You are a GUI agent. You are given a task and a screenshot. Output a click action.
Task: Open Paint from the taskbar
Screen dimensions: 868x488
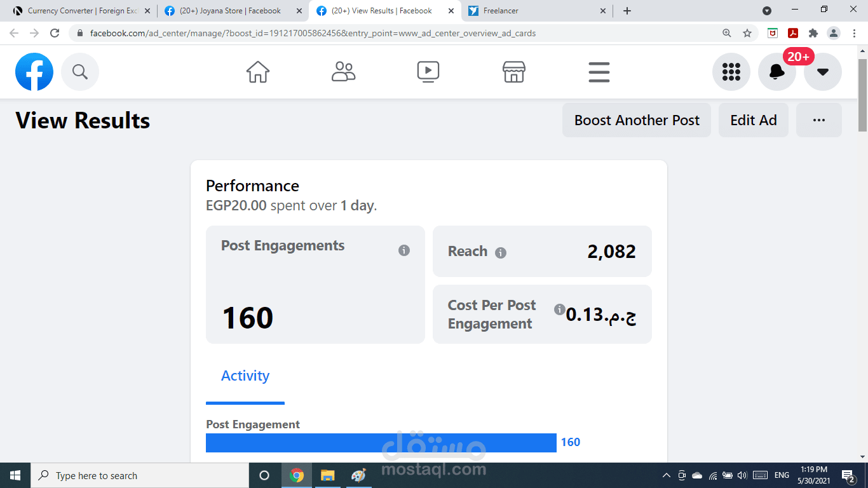358,475
